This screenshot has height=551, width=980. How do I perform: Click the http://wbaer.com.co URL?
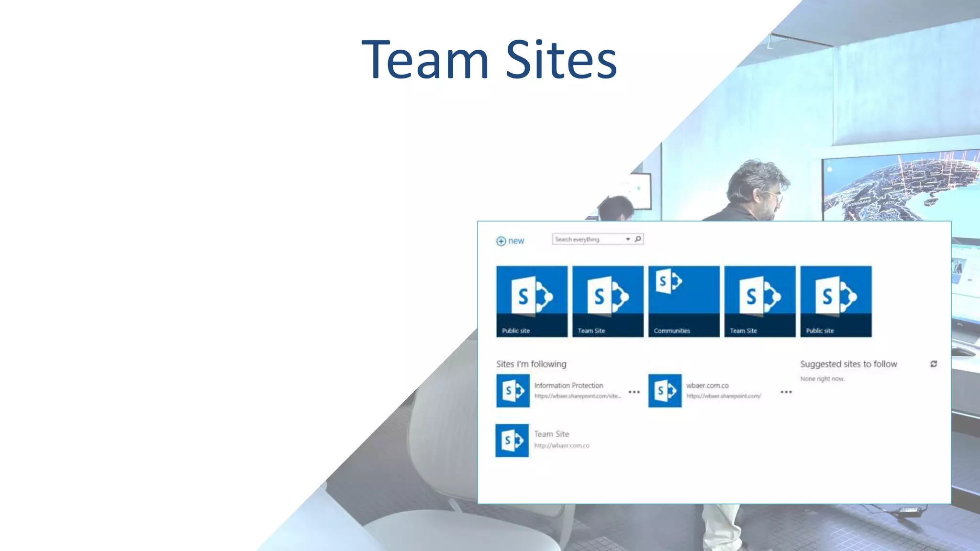(562, 446)
